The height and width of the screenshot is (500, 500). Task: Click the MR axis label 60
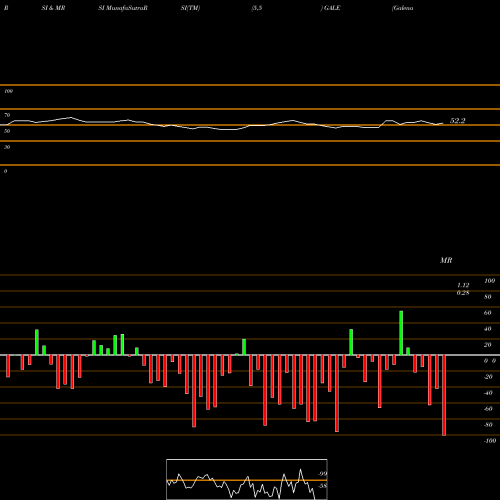tap(488, 313)
